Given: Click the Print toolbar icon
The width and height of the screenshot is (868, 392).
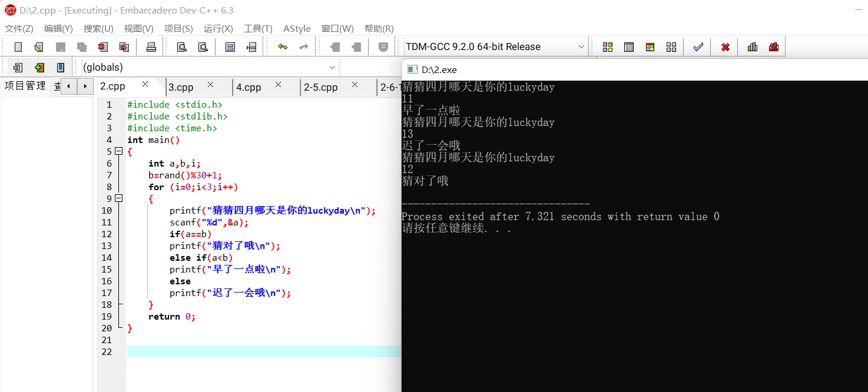Looking at the screenshot, I should (x=151, y=47).
